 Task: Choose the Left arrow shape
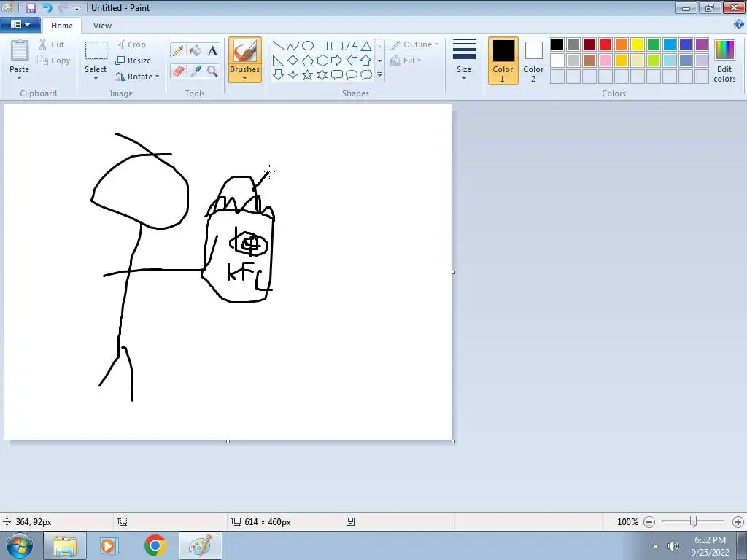coord(352,61)
